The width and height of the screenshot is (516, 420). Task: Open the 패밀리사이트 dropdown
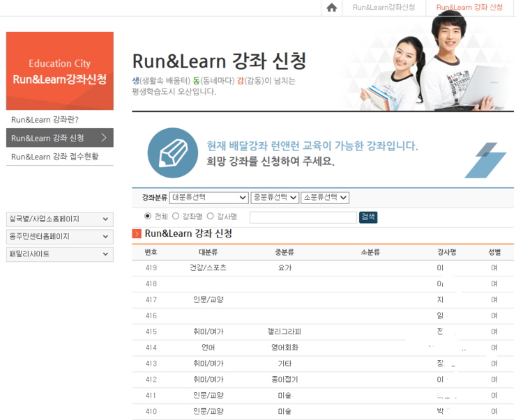(59, 254)
